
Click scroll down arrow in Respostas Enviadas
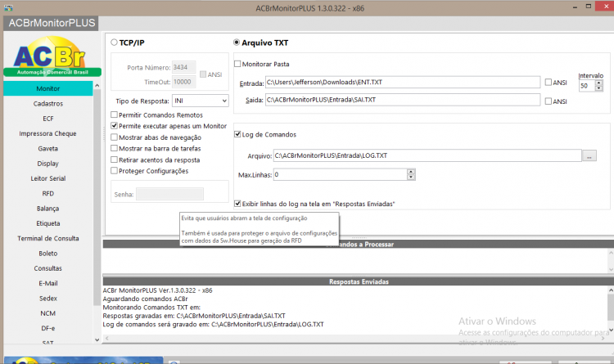tap(611, 330)
